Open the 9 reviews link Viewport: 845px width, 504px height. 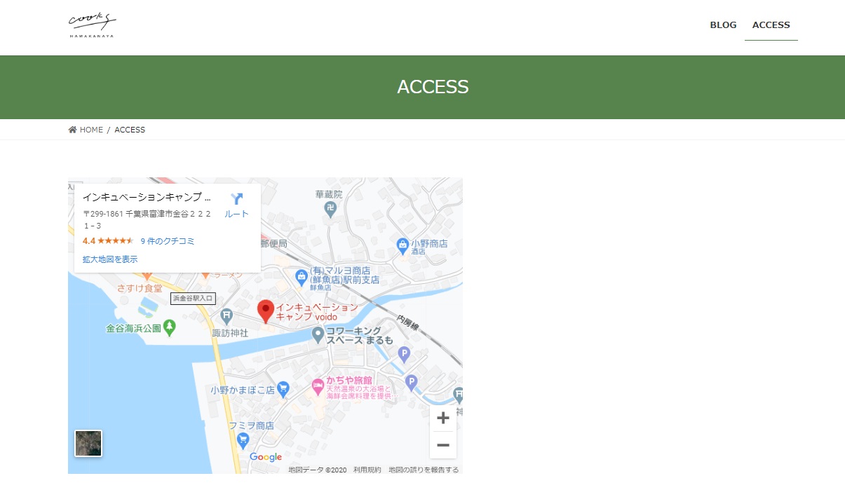pos(168,241)
